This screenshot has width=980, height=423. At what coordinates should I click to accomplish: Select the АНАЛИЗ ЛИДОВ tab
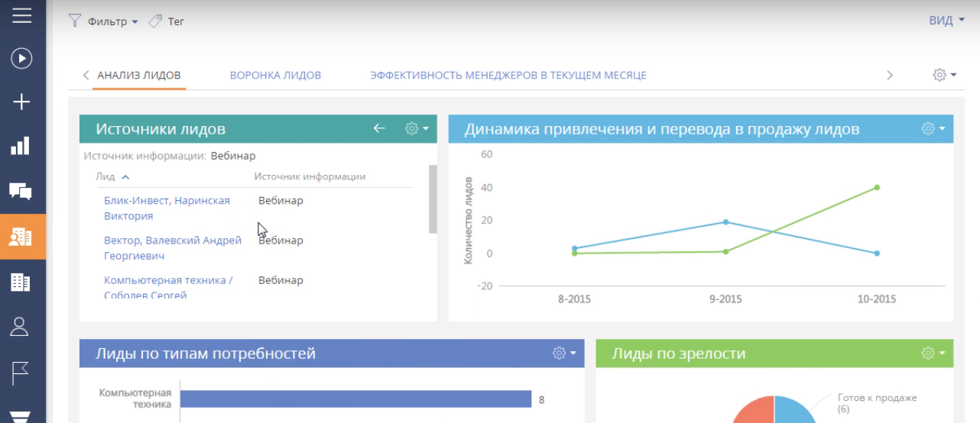coord(139,75)
